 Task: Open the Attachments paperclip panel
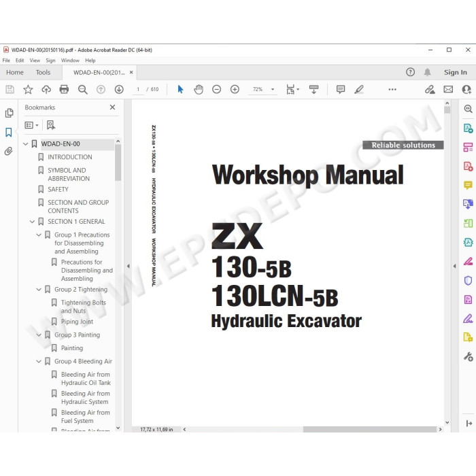pyautogui.click(x=9, y=151)
